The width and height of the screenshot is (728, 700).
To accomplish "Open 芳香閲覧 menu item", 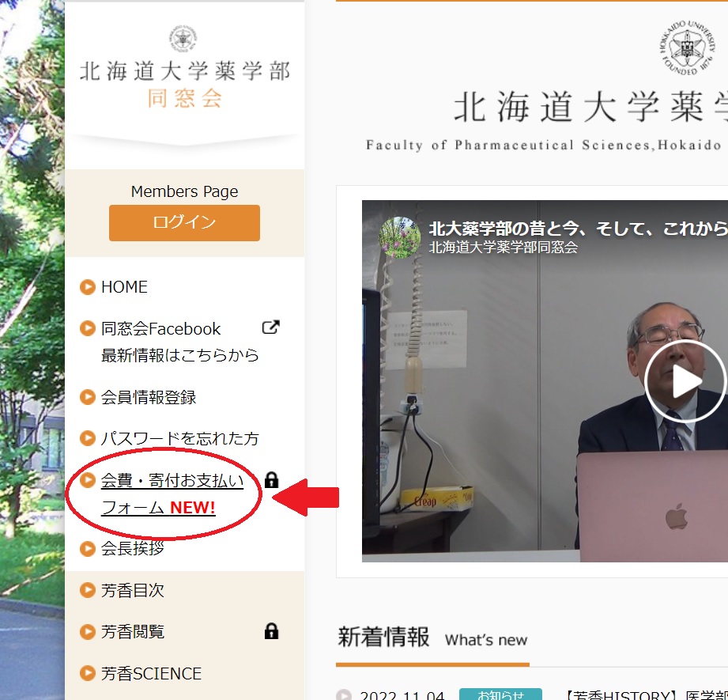I will tap(132, 632).
